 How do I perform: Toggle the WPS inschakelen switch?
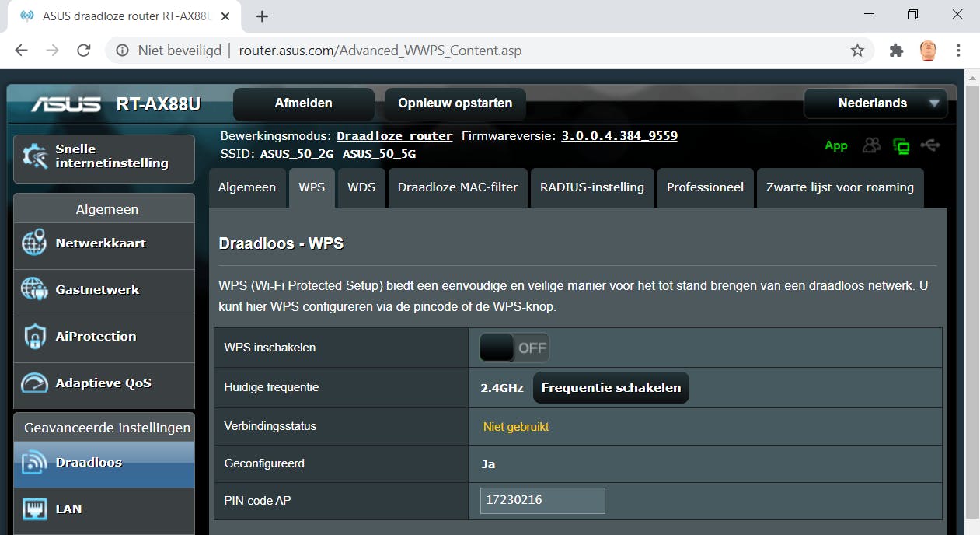click(x=514, y=348)
